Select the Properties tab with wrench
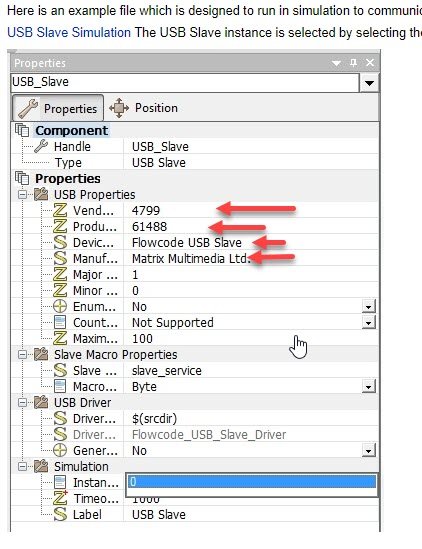Screen dimensions: 422x549 click(x=58, y=108)
